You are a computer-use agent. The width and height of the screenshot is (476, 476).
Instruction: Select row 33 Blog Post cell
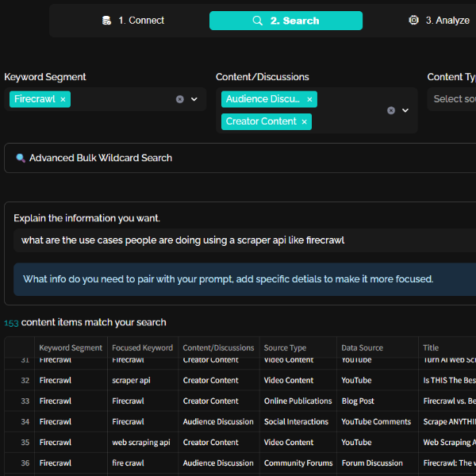(x=358, y=401)
